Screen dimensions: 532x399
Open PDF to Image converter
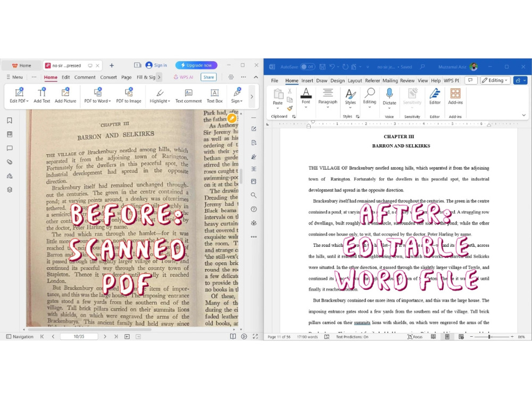click(129, 95)
